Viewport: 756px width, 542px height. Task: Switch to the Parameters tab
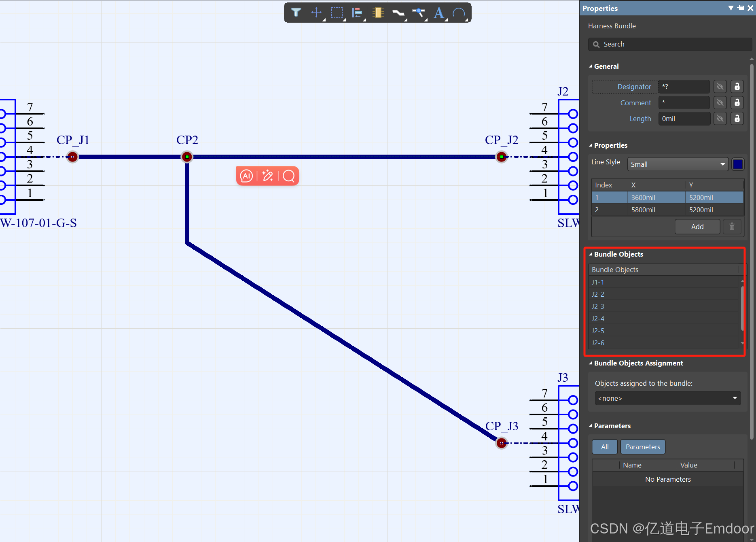[643, 446]
